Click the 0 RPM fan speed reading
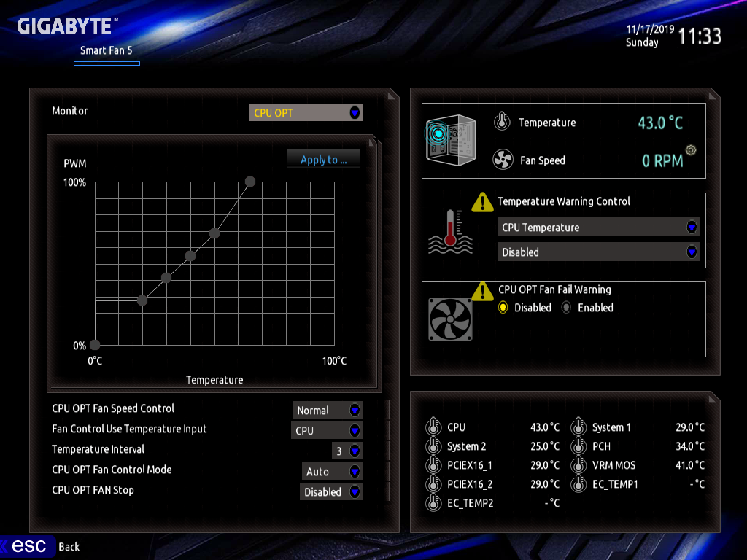Image resolution: width=747 pixels, height=560 pixels. [662, 161]
